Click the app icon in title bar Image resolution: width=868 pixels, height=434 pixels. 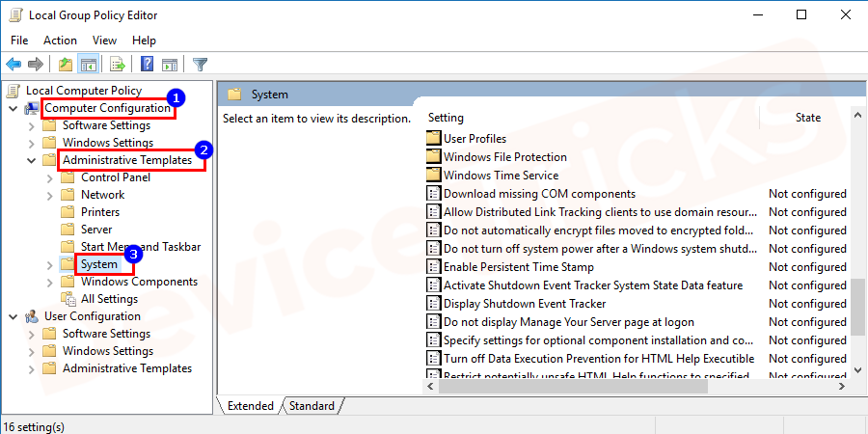click(x=14, y=14)
